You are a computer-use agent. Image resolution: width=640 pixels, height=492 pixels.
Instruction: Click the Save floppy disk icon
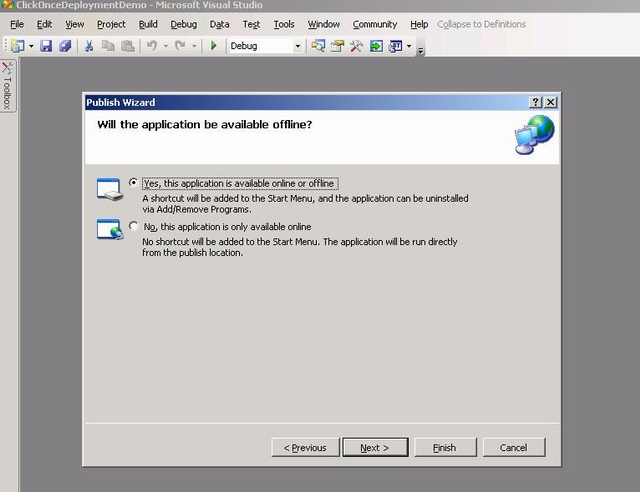(x=46, y=46)
